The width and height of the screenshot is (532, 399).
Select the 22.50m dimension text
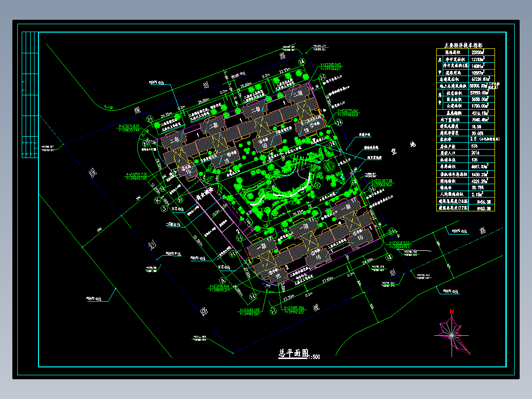[x=285, y=71]
